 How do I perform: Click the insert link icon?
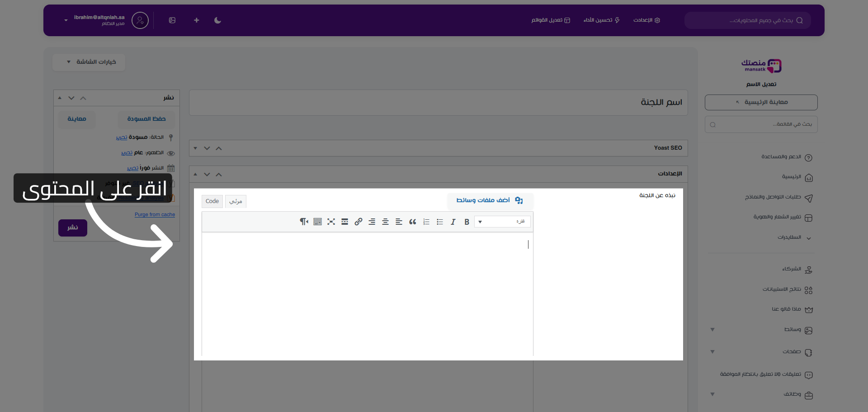pos(358,222)
